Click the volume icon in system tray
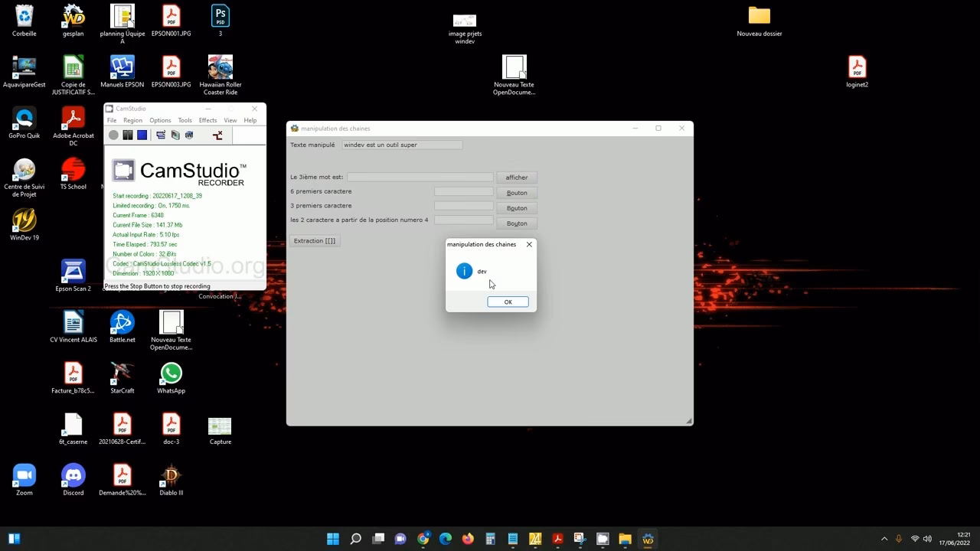Viewport: 980px width, 551px height. pos(928,539)
